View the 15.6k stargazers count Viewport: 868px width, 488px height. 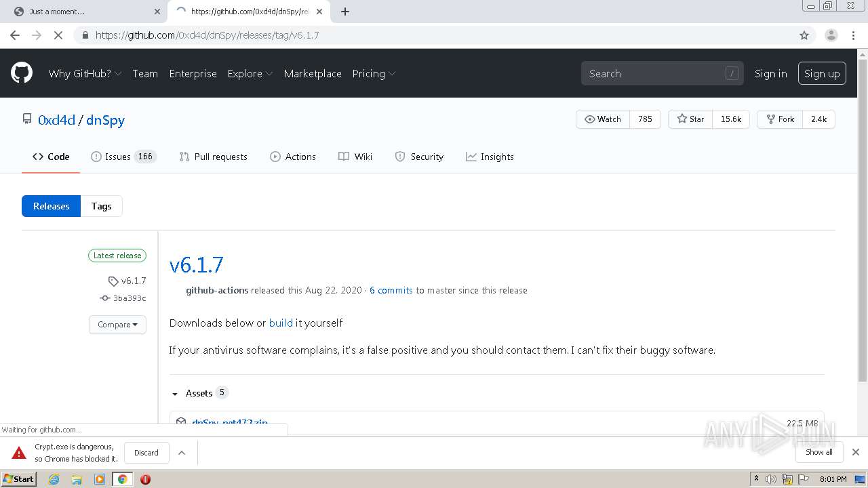730,119
